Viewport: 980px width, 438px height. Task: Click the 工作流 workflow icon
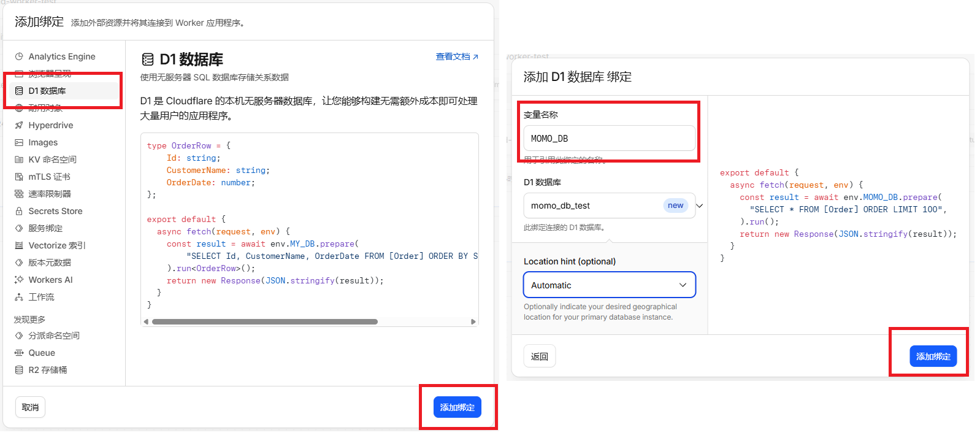coord(19,297)
